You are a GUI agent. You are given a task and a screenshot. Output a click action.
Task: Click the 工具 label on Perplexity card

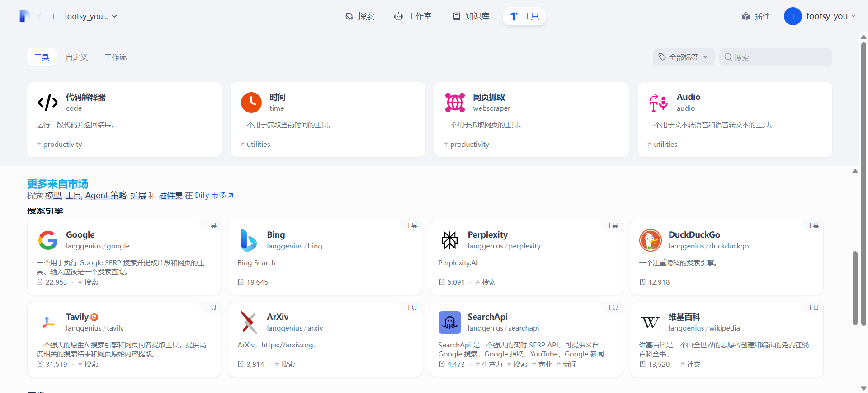coord(612,225)
